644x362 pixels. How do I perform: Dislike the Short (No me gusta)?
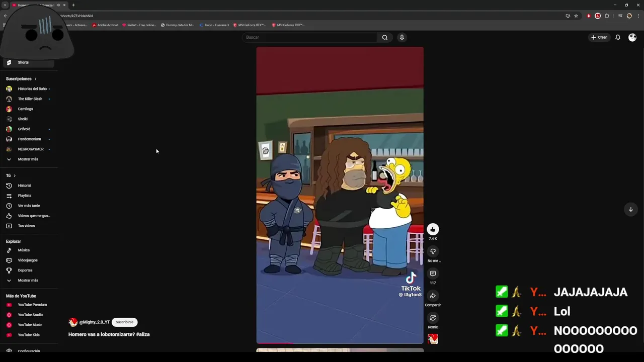(433, 251)
